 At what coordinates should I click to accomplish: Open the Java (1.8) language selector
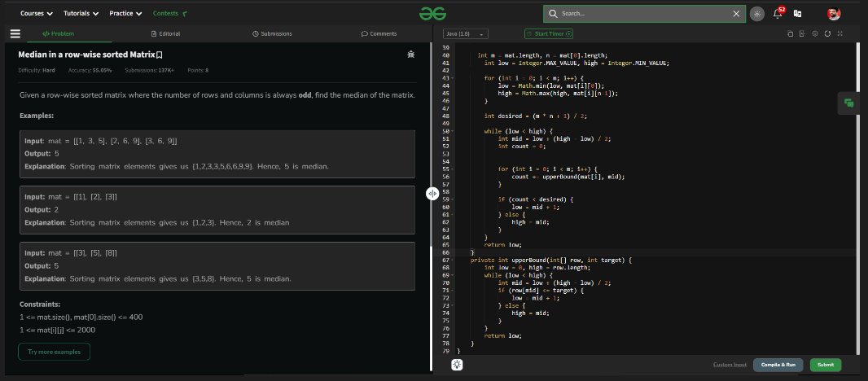point(465,33)
